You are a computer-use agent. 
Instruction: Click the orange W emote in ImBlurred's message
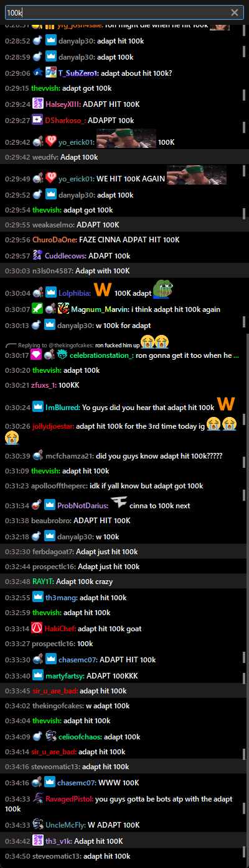click(x=225, y=404)
